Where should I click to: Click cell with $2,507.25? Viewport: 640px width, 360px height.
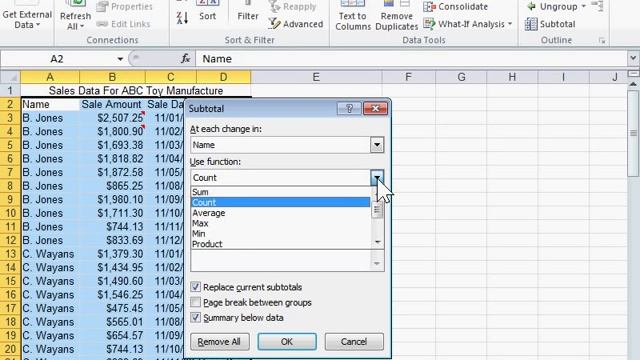[112, 118]
